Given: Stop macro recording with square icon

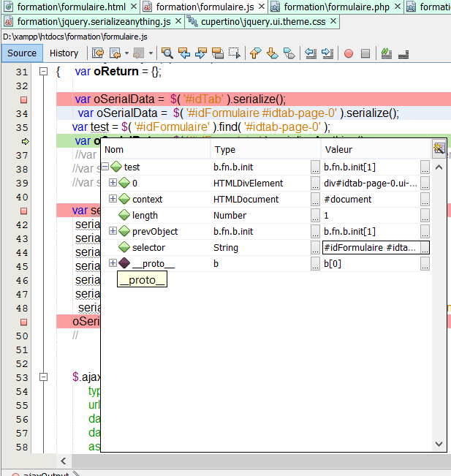Looking at the screenshot, I should [365, 53].
